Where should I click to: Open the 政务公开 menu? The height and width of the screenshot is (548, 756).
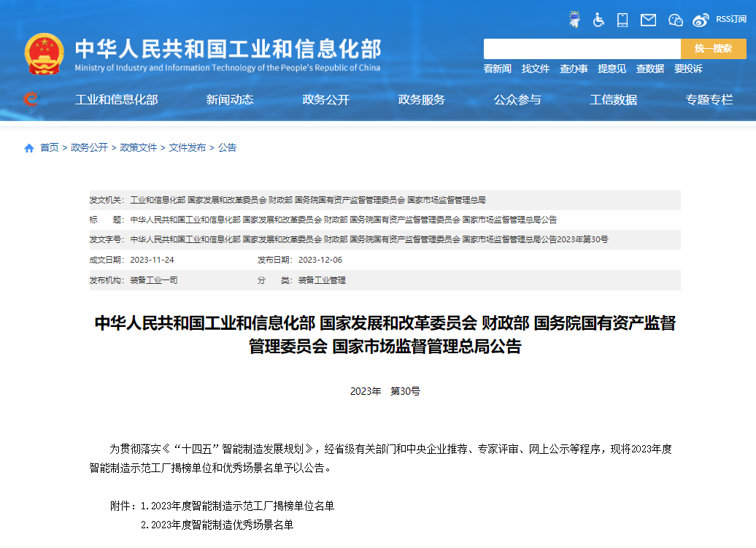325,100
